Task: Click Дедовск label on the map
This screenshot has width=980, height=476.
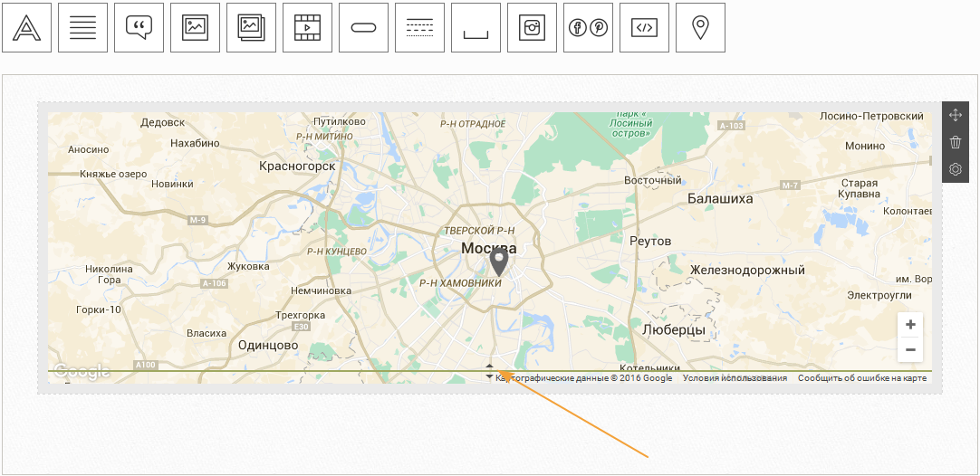Action: pyautogui.click(x=162, y=122)
